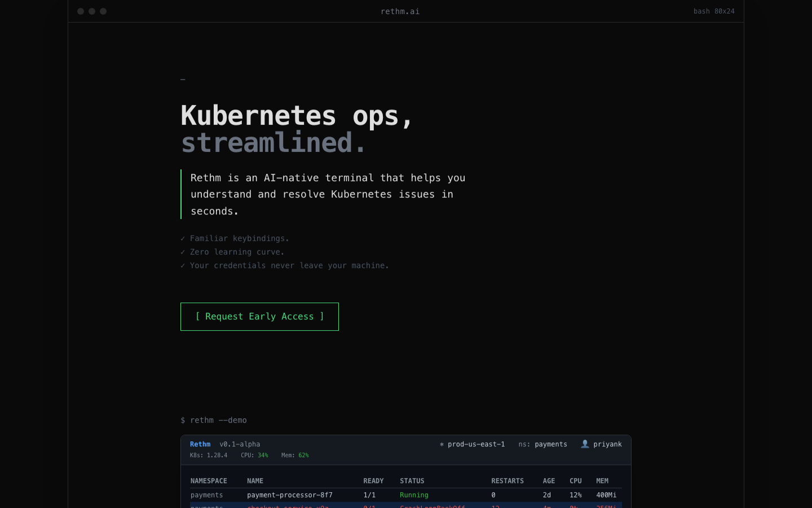This screenshot has width=812, height=508.
Task: Click the K8s: 1.28.4 version stat
Action: pyautogui.click(x=209, y=456)
